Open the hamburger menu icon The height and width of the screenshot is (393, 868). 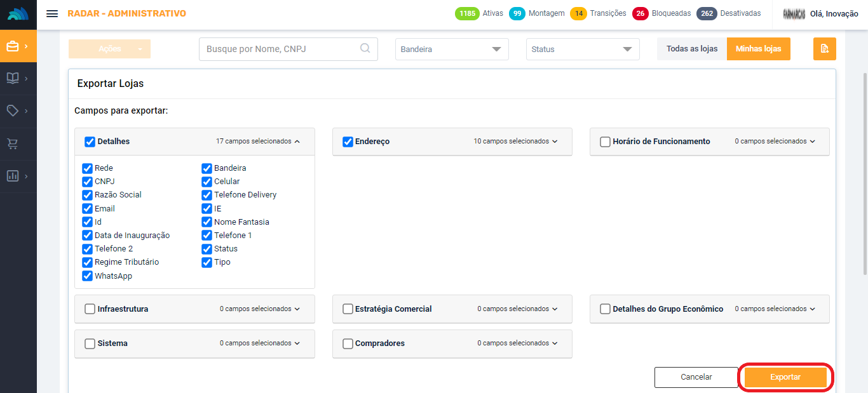coord(52,13)
